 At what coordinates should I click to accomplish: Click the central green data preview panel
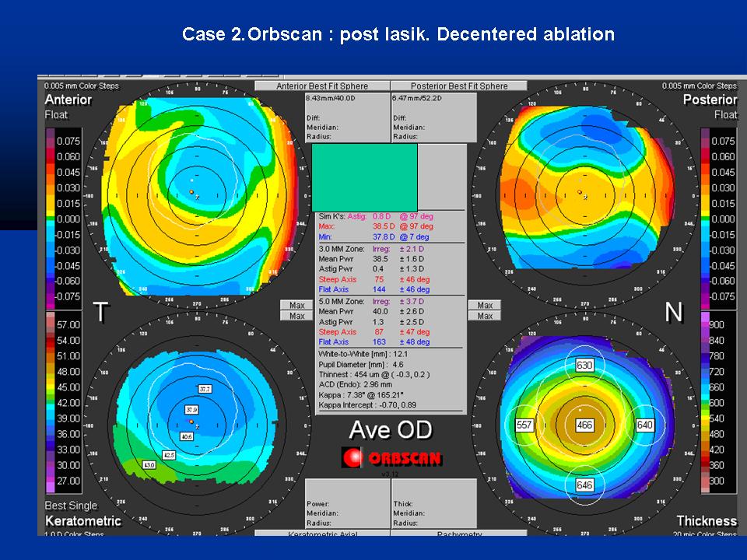tap(366, 177)
